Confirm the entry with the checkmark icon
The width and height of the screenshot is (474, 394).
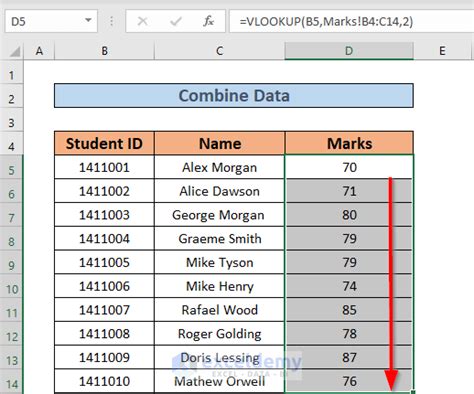point(176,21)
